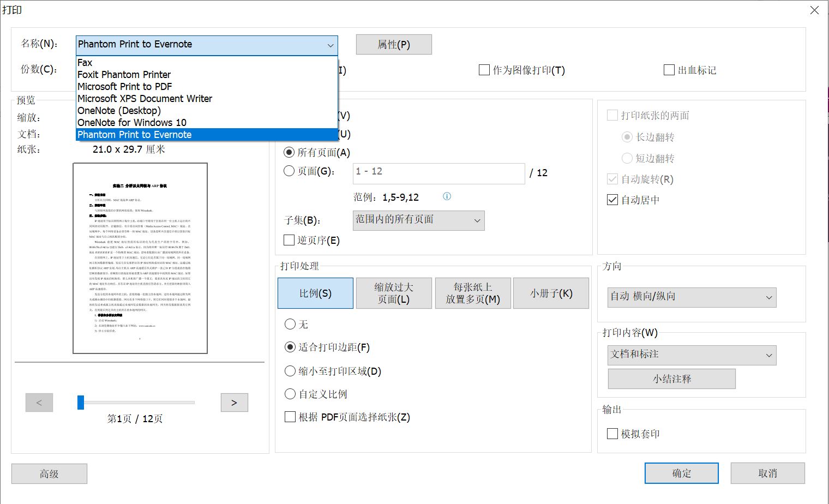Select Phantom Print to Evernote entry in list
This screenshot has height=504, width=829.
207,135
